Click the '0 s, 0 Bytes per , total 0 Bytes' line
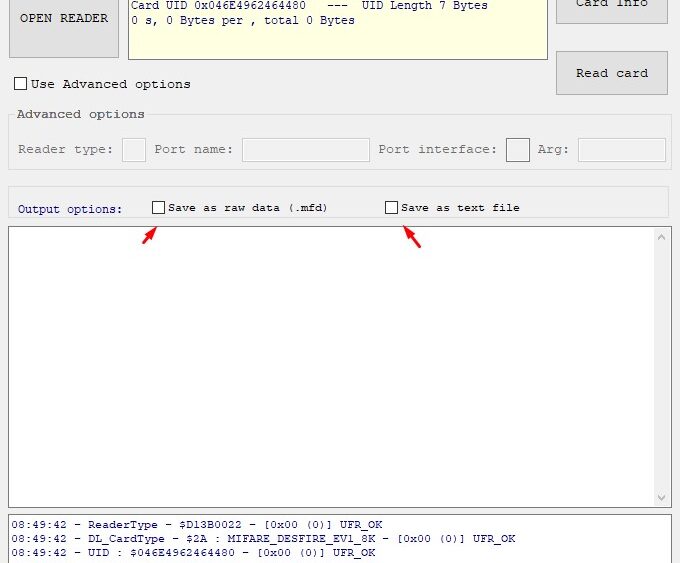 pos(243,20)
